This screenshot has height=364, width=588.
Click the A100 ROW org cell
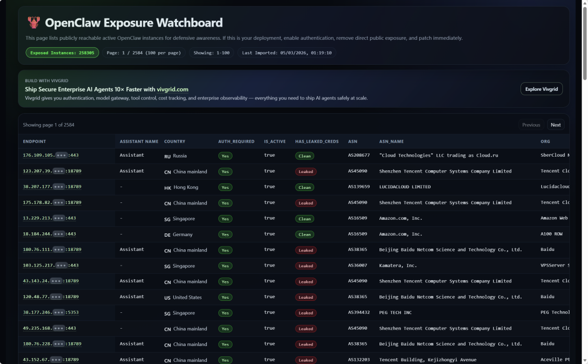pos(552,234)
